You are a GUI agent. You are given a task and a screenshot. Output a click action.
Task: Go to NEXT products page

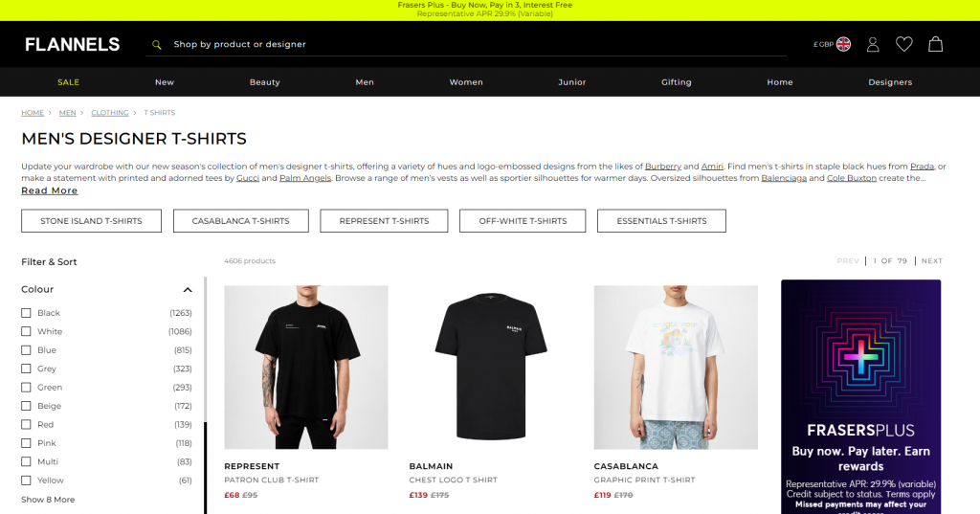pos(931,260)
